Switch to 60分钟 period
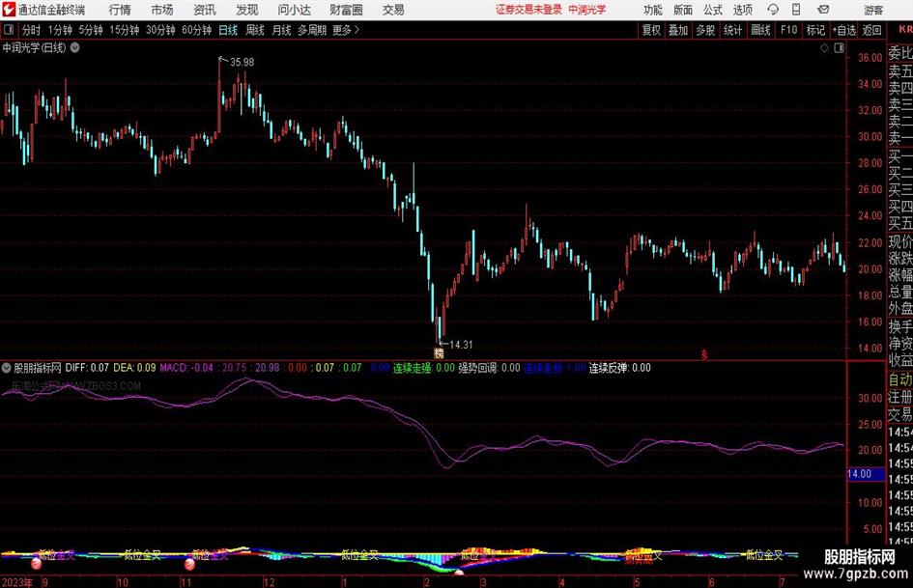The width and height of the screenshot is (913, 588). pos(197,30)
